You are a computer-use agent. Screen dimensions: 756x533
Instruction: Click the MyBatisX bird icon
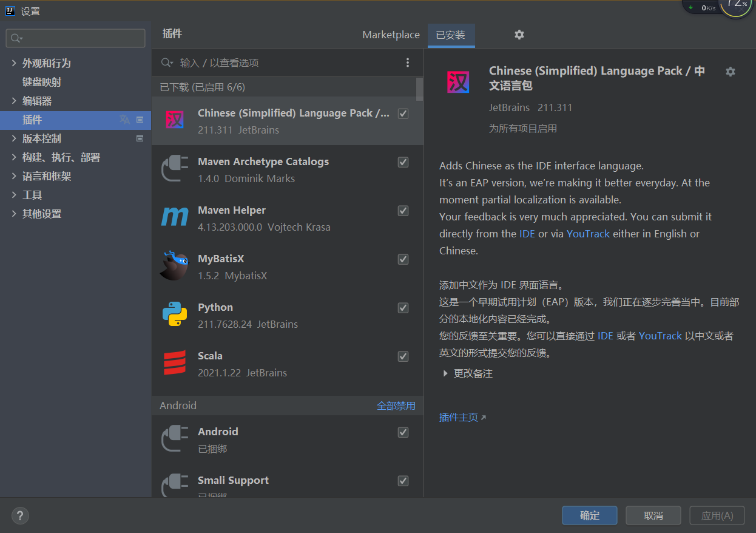[174, 266]
